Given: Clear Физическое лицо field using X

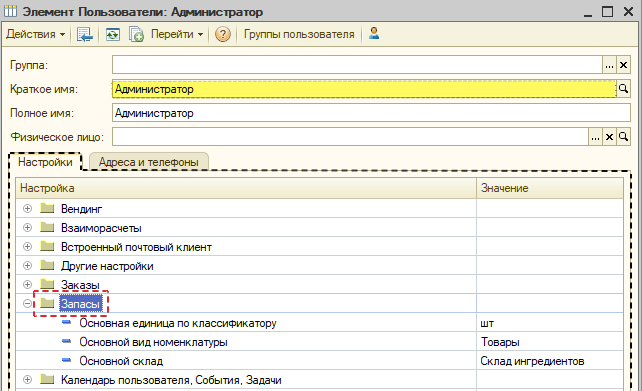Looking at the screenshot, I should 609,137.
